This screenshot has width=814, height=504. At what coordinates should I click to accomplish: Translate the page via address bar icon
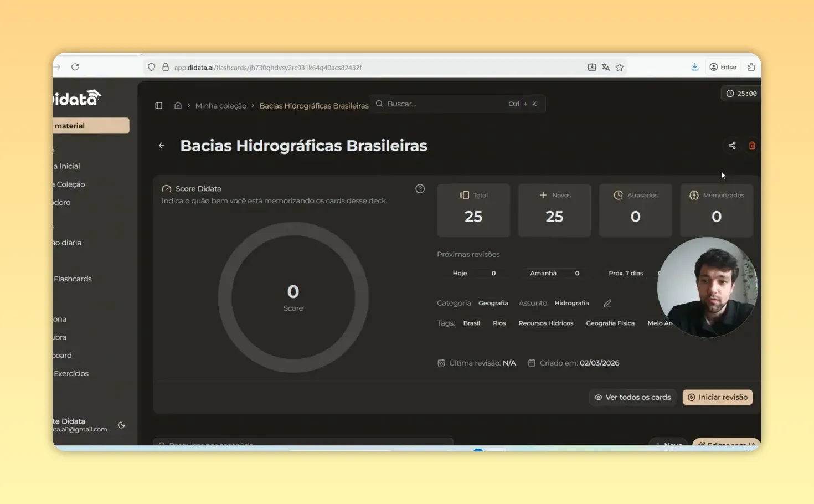point(606,66)
